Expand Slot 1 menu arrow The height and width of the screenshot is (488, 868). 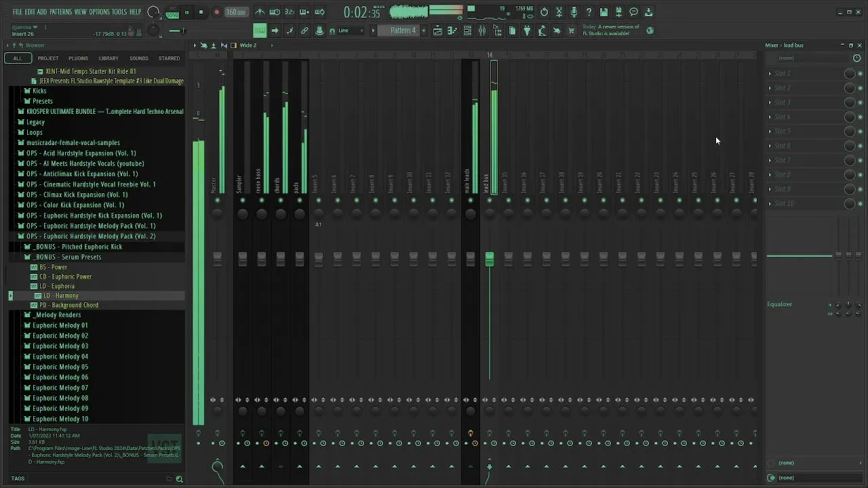coord(770,73)
